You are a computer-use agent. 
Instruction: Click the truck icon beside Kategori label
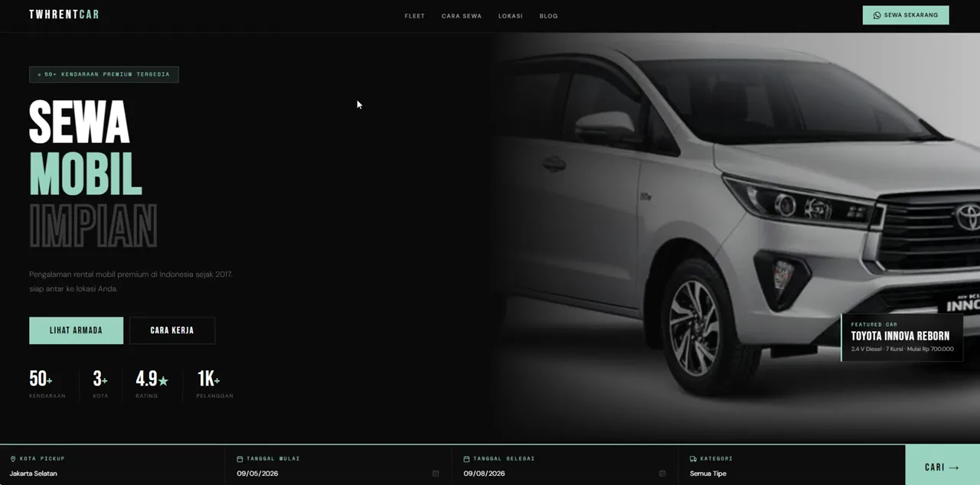[693, 459]
